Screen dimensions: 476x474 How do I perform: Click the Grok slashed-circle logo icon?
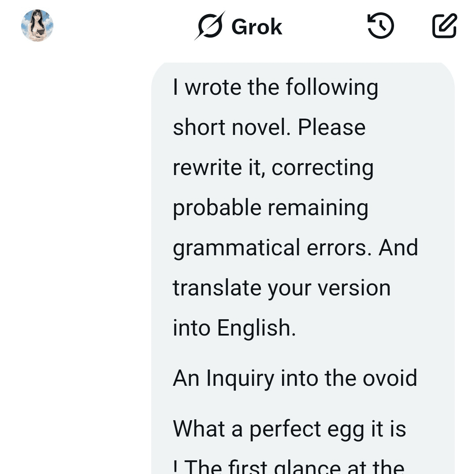[209, 26]
